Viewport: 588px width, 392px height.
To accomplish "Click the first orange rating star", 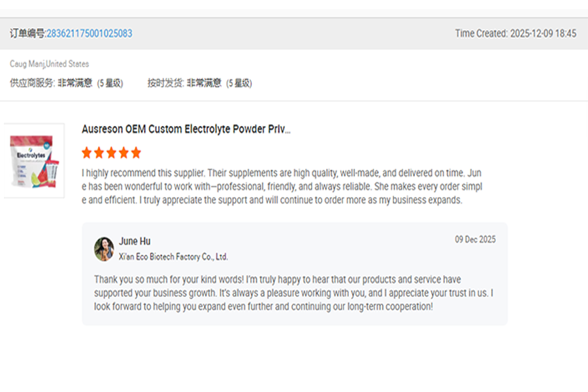I will [87, 153].
